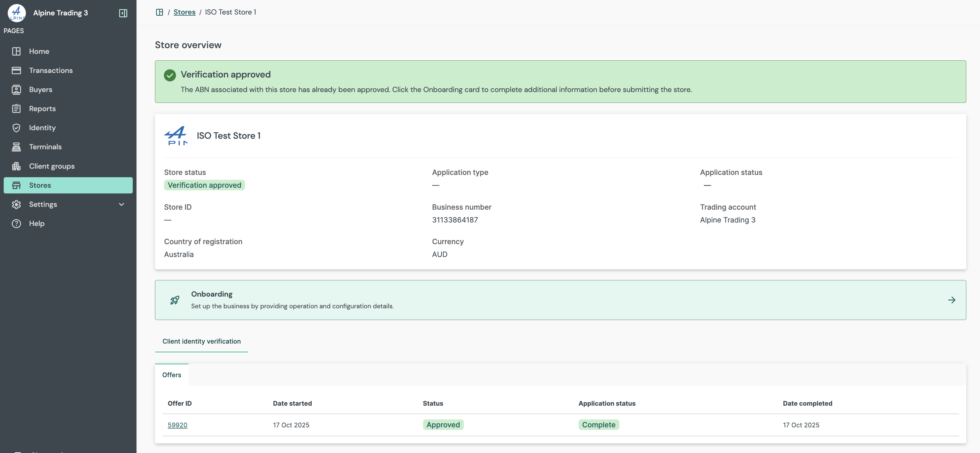
Task: Open offer 59920
Action: tap(177, 425)
